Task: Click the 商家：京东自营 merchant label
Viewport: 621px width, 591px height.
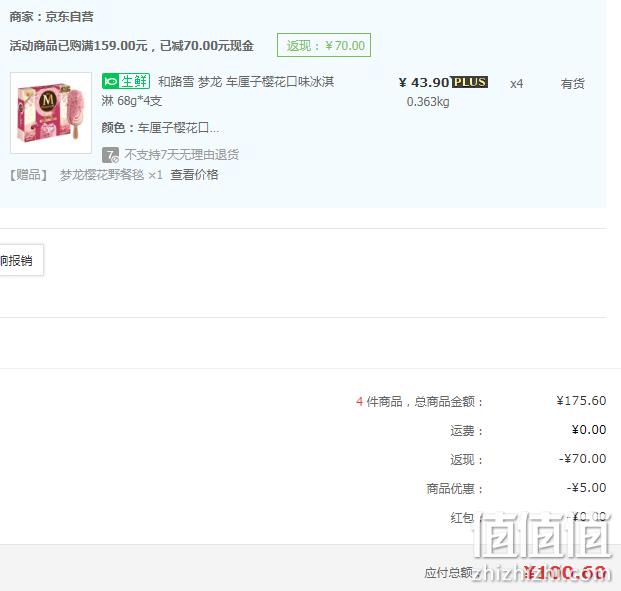Action: pos(51,17)
